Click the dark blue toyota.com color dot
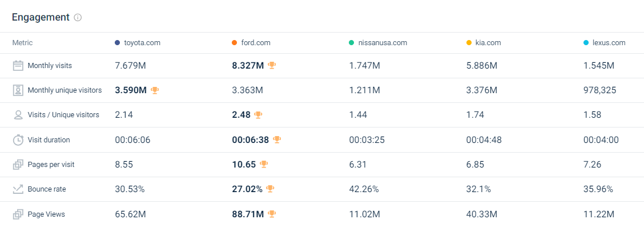 (118, 43)
